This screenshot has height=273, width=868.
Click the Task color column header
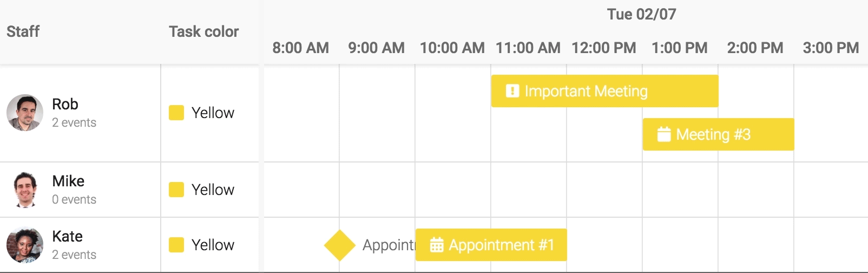point(203,31)
